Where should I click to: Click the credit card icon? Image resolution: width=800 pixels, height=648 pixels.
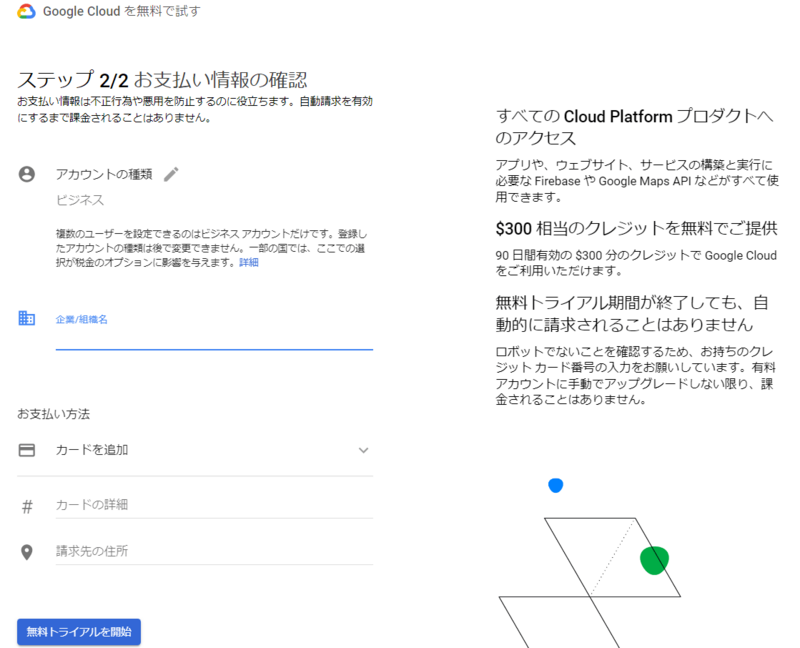[x=27, y=450]
